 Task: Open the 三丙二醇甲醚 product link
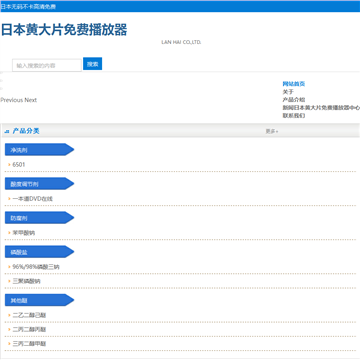pos(29,344)
